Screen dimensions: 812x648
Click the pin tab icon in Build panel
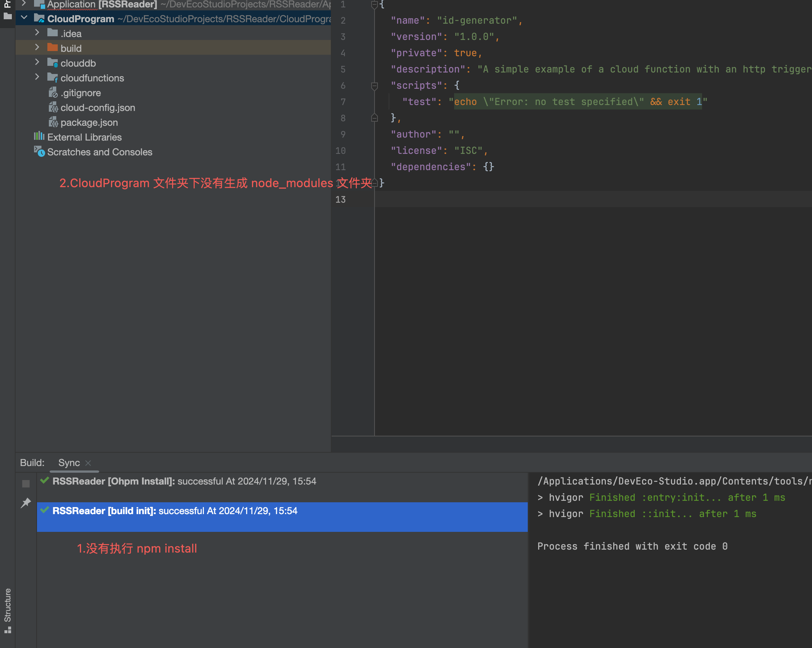[26, 503]
